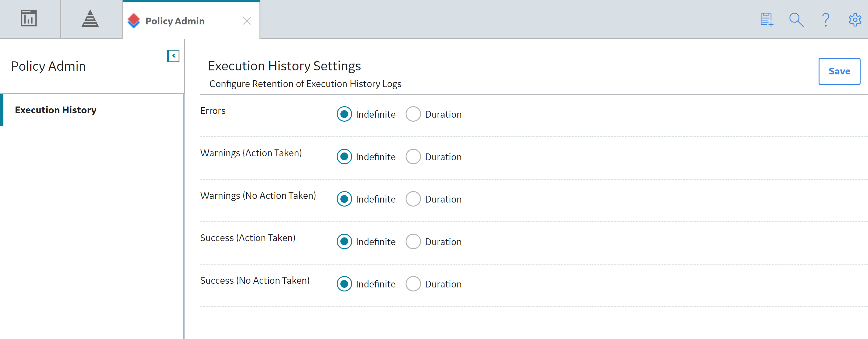Open the settings gear icon

(855, 19)
